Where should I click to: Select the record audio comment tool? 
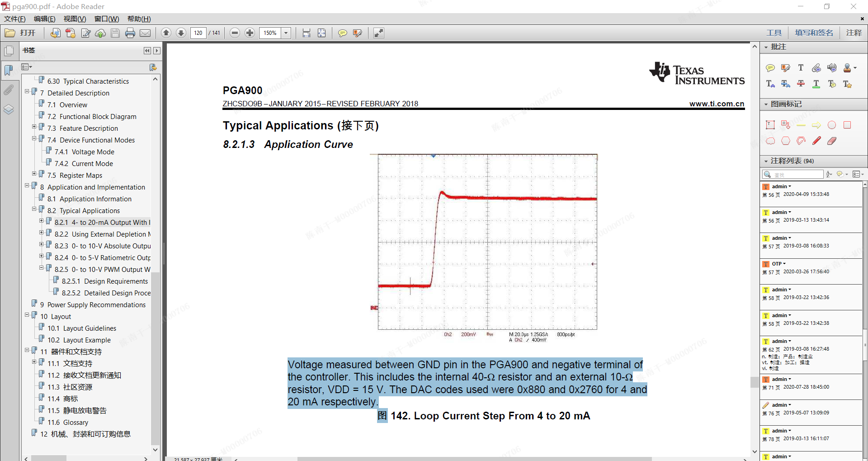(831, 68)
